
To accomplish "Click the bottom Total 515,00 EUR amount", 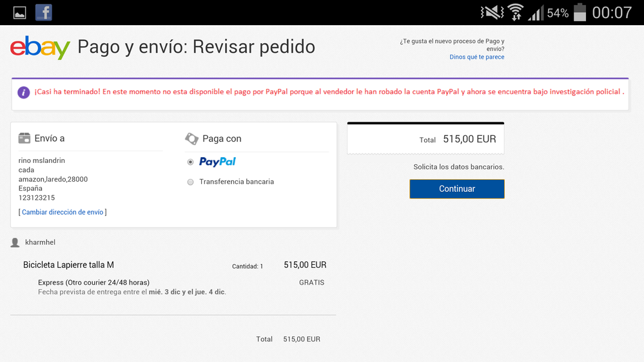I will 302,339.
